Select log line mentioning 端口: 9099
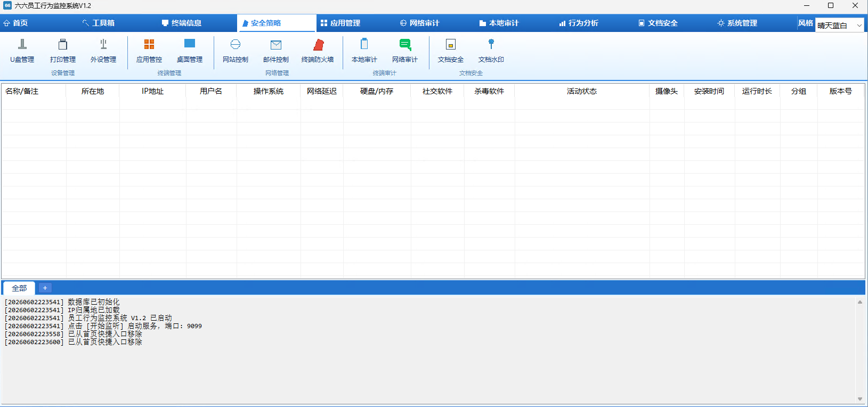Image resolution: width=868 pixels, height=407 pixels. (x=103, y=326)
